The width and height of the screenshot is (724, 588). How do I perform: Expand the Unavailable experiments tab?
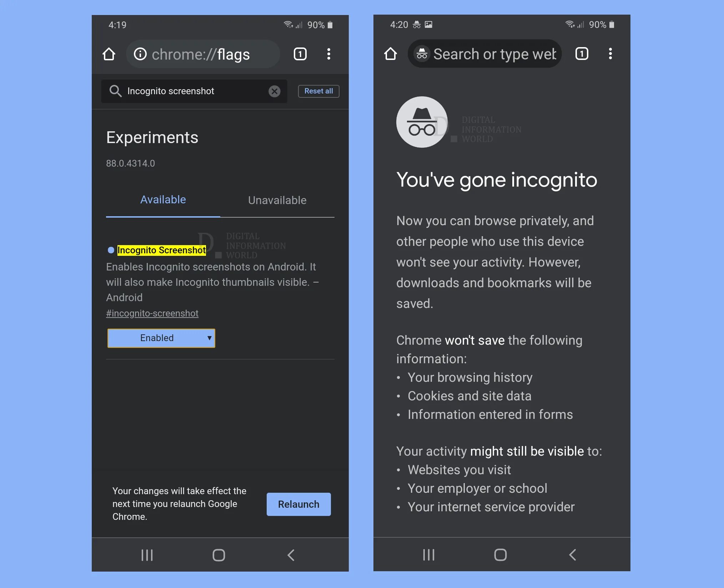pyautogui.click(x=277, y=199)
